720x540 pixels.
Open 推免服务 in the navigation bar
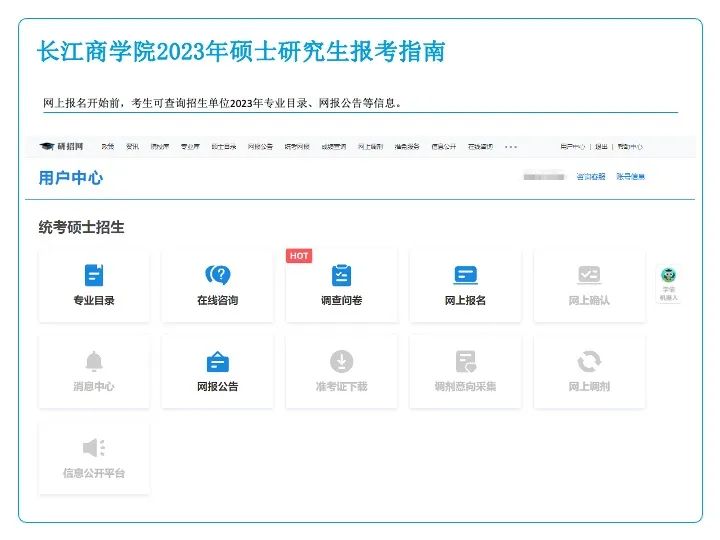[407, 146]
